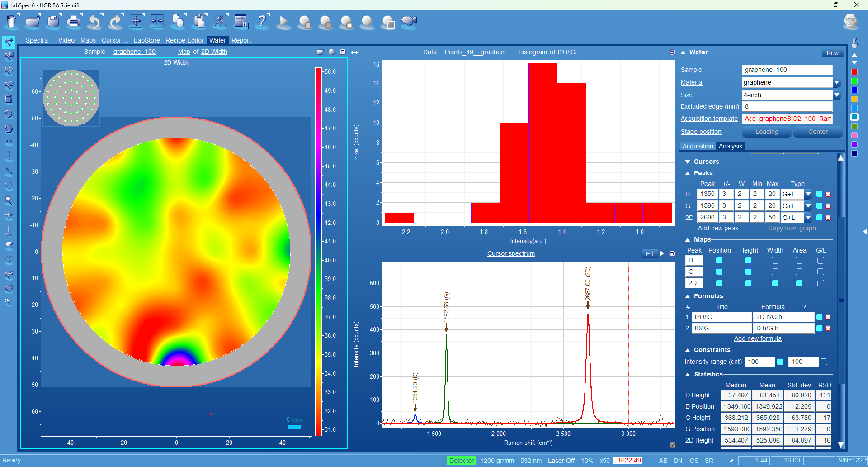Open the Recipe Editor menu tab
This screenshot has height=467, width=868.
[x=184, y=40]
